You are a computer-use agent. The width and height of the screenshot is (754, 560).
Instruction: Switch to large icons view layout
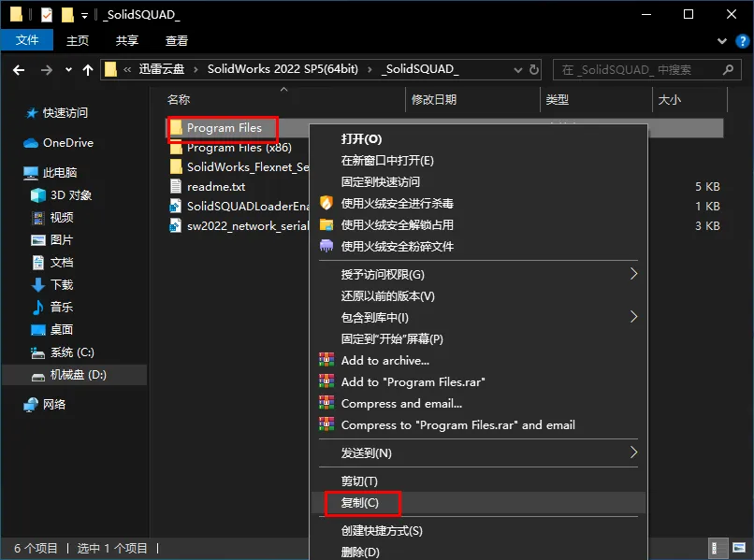[x=739, y=548]
